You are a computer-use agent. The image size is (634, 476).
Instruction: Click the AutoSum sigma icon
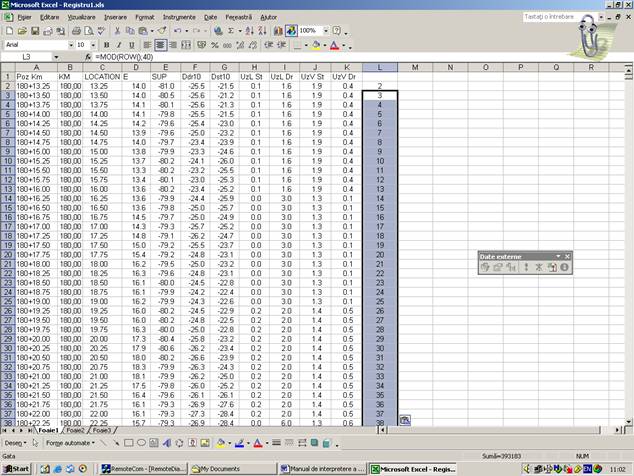point(230,31)
